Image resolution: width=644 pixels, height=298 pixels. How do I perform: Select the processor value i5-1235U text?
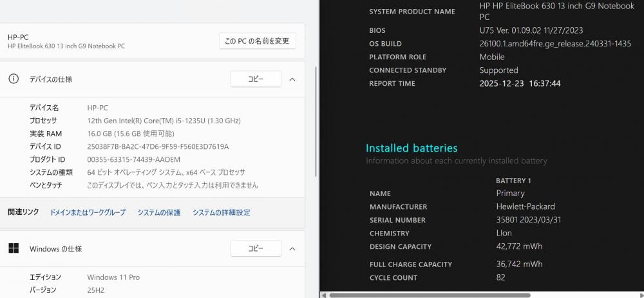[x=164, y=121]
